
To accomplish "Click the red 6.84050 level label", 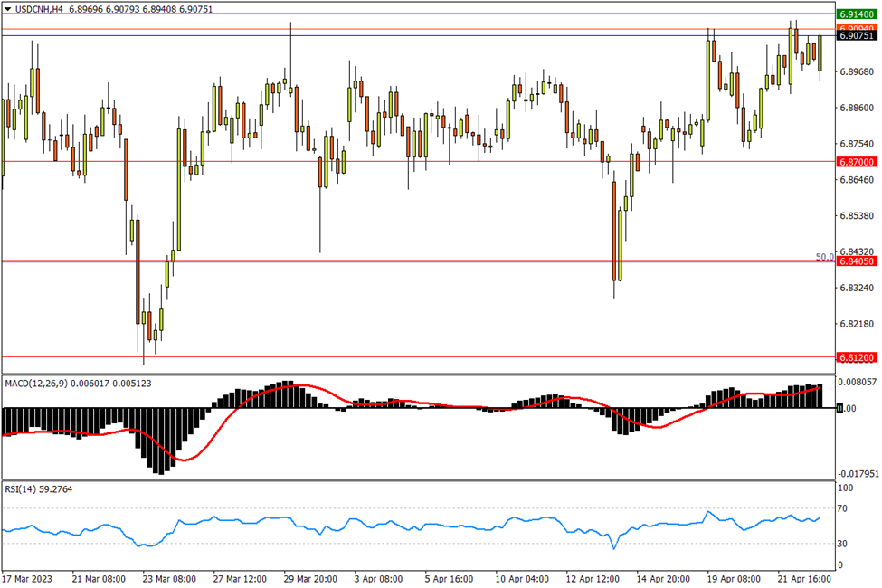I will pyautogui.click(x=856, y=261).
